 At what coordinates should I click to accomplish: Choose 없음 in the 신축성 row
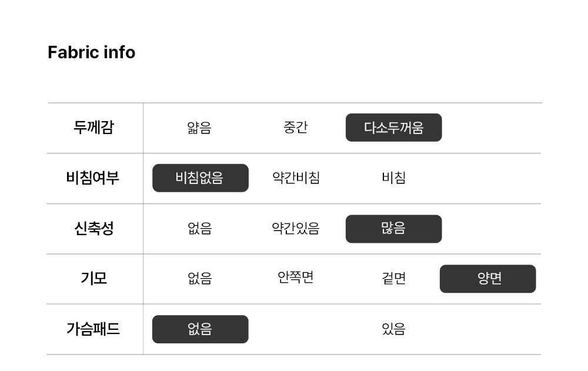pyautogui.click(x=199, y=228)
